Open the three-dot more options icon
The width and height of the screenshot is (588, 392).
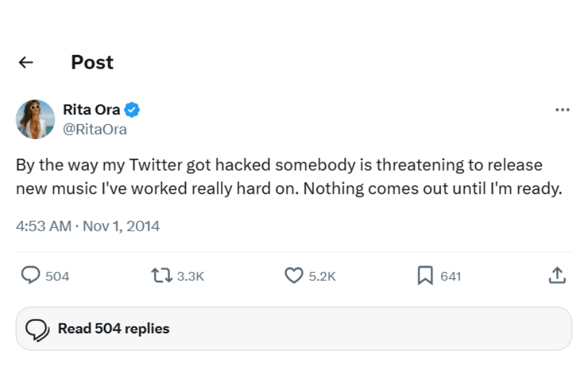point(562,110)
